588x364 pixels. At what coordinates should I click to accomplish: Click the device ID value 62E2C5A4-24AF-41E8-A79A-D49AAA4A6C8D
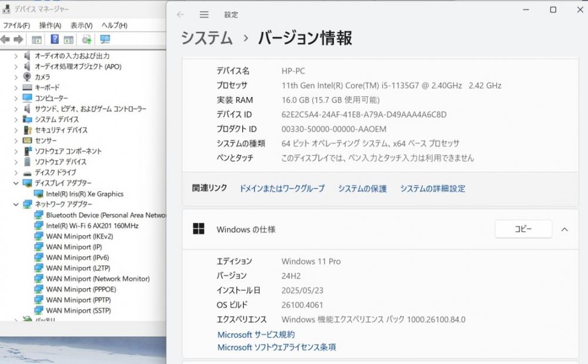point(364,114)
